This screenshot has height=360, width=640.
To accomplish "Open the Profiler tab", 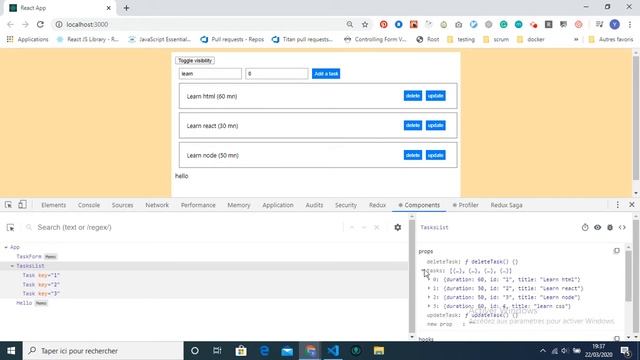I will (465, 205).
